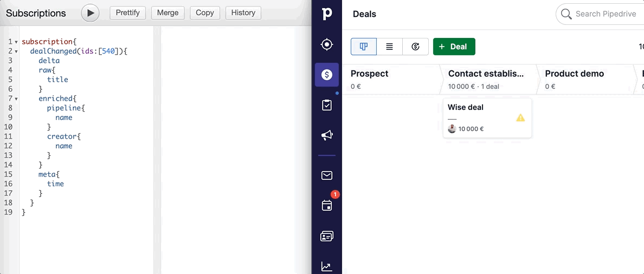This screenshot has width=644, height=274.
Task: Click the meta field on line 15
Action: (47, 174)
